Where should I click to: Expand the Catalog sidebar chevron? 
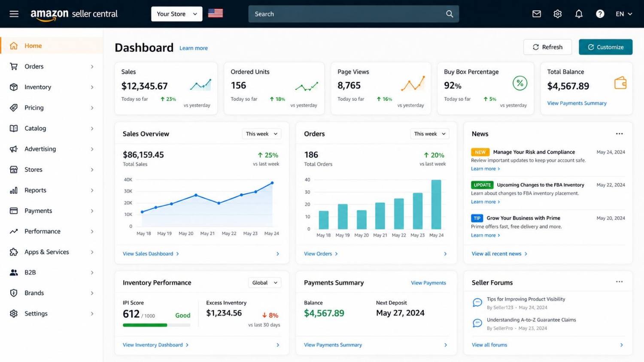click(92, 128)
